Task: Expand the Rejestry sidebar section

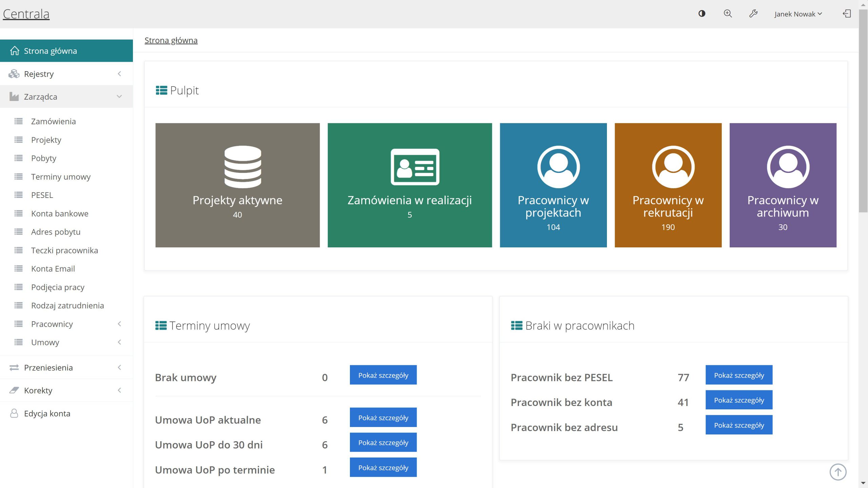Action: coord(66,74)
